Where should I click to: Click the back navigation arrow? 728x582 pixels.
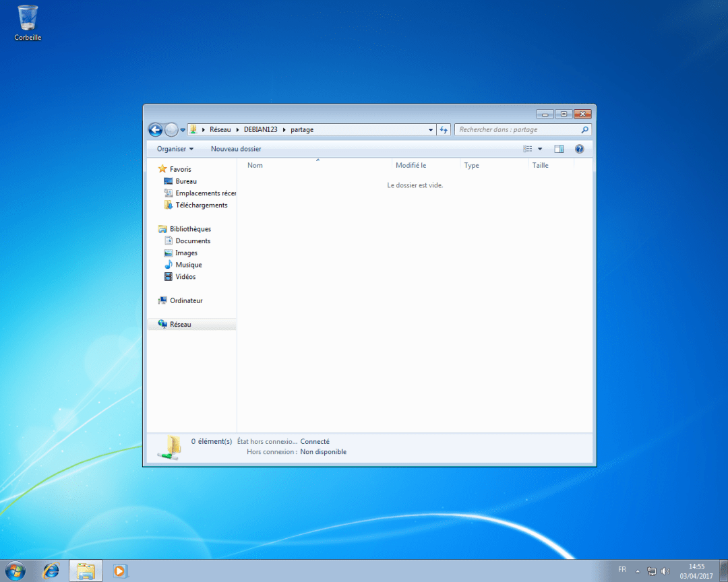tap(156, 129)
